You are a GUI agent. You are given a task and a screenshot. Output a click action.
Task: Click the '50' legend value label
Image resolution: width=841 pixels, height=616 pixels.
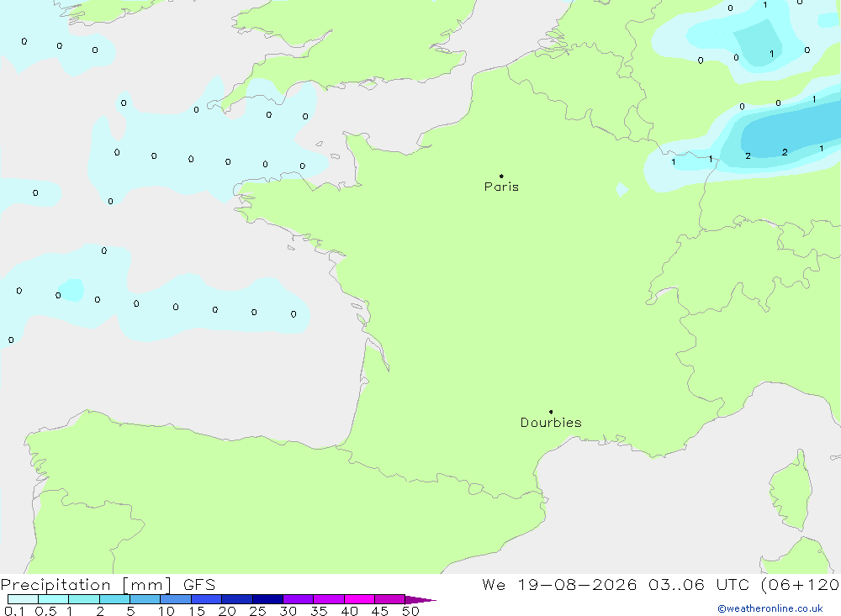tap(410, 611)
